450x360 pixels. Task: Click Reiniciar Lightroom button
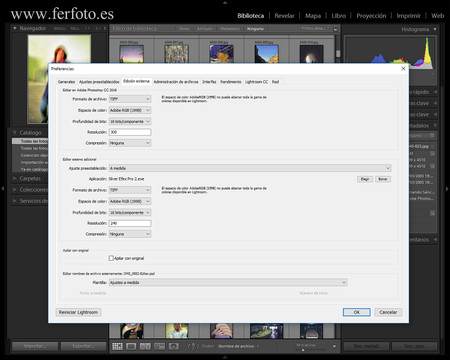(x=78, y=312)
